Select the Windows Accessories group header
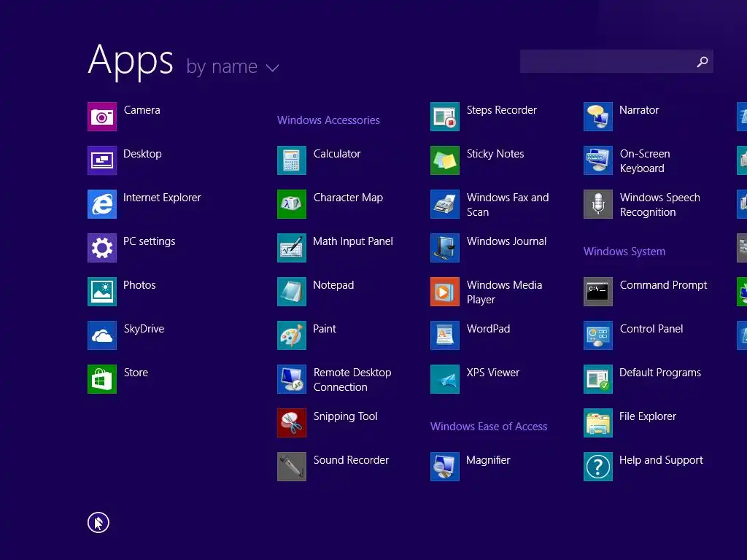Viewport: 747px width, 560px height. [x=329, y=120]
